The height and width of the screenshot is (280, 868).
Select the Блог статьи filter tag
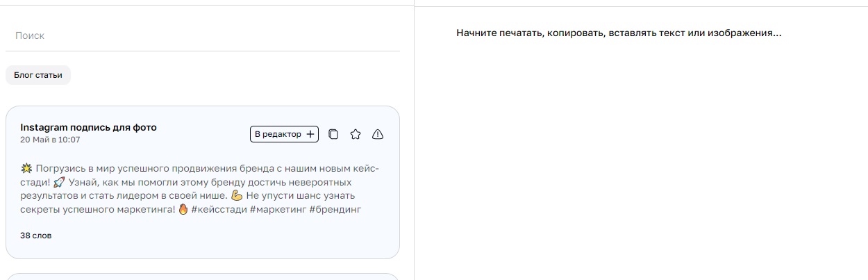(x=38, y=75)
